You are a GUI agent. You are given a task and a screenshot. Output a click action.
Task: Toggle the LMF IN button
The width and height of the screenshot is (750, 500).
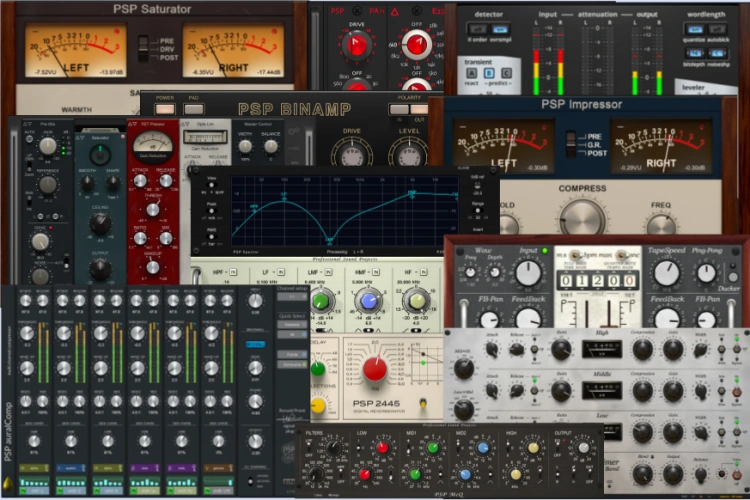328,272
